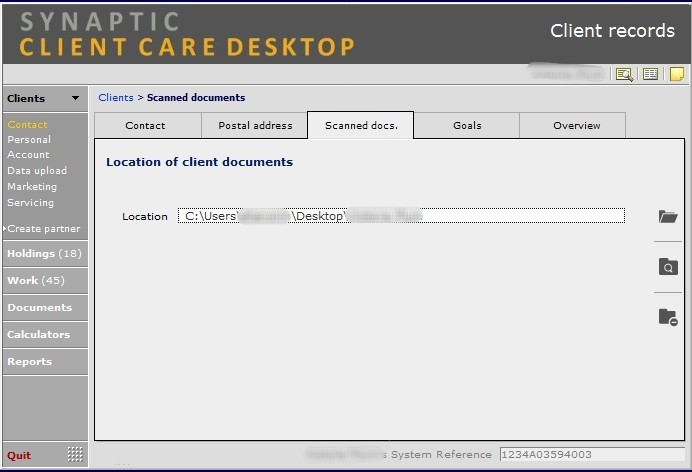
Task: Open the list view icon in top toolbar
Action: click(650, 74)
